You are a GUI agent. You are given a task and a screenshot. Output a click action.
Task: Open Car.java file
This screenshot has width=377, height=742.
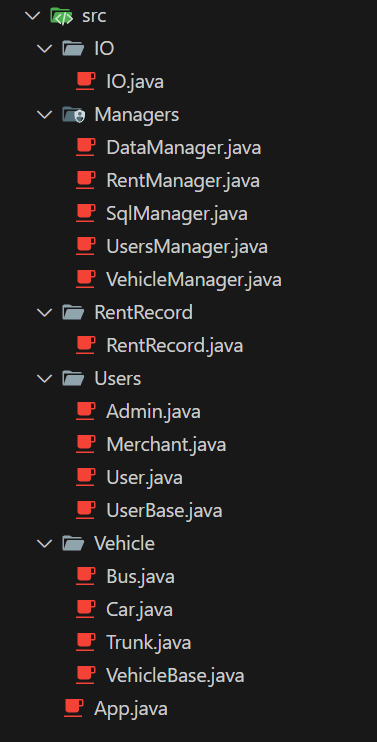(140, 610)
